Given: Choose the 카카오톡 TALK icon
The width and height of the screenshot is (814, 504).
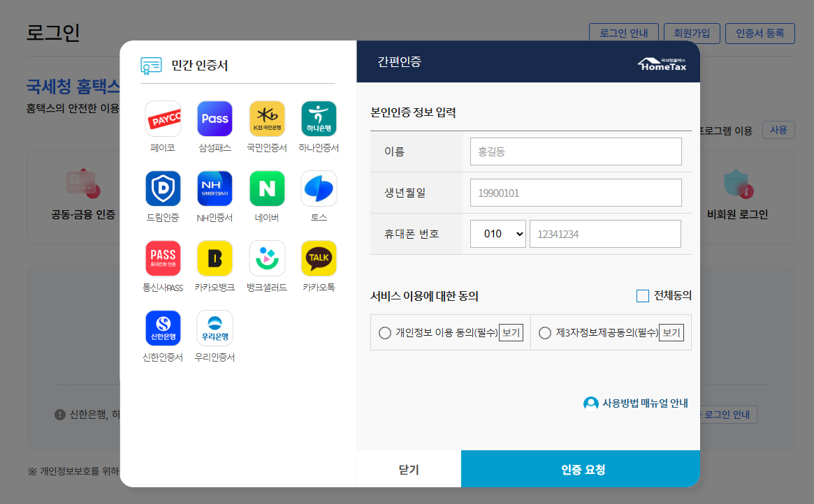Looking at the screenshot, I should (319, 258).
